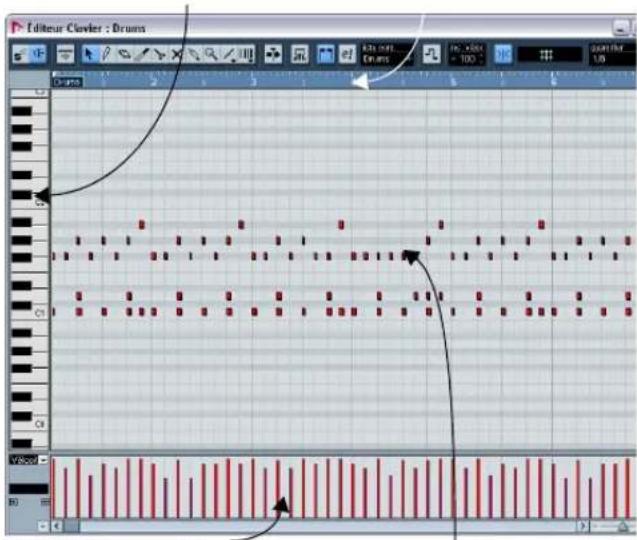
Task: Select the Trim tool
Action: point(143,54)
